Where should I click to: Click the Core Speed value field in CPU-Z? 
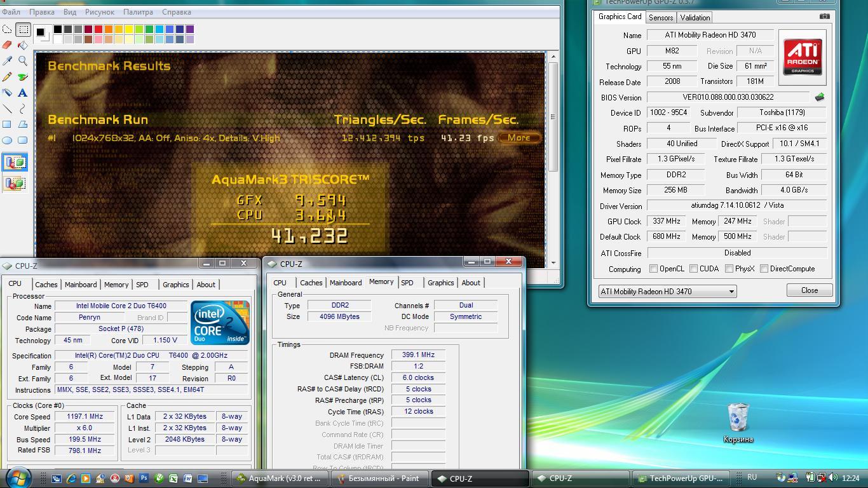(x=85, y=417)
